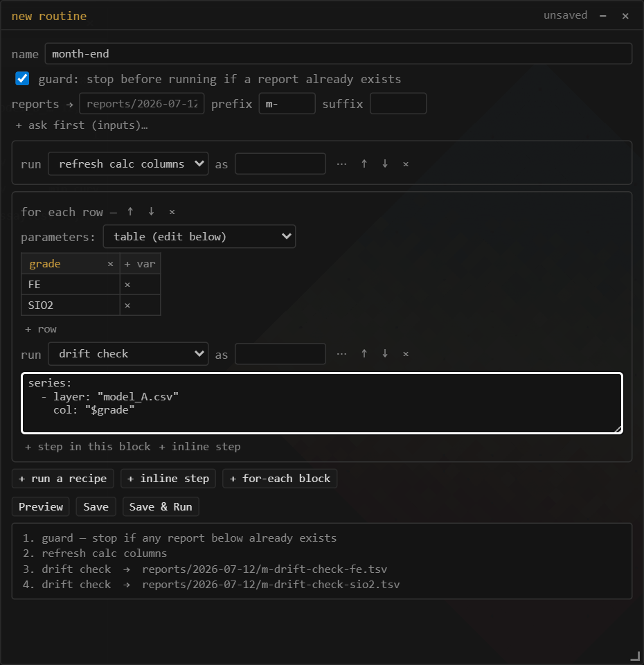
Task: Open more options for drift check step
Action: 341,354
